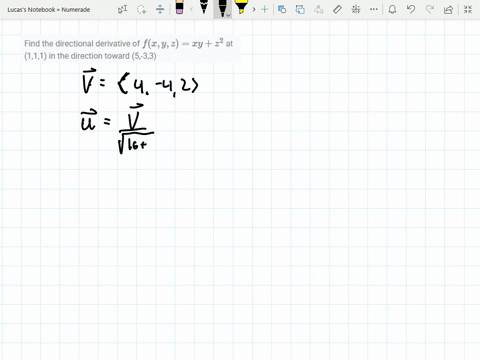Open the notifications bell
This screenshot has height=360, width=480.
pyautogui.click(x=392, y=9)
